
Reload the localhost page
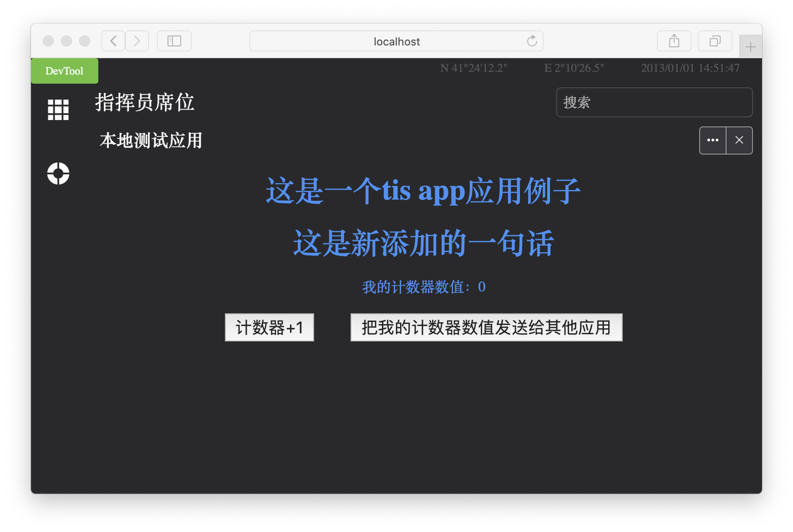click(532, 41)
